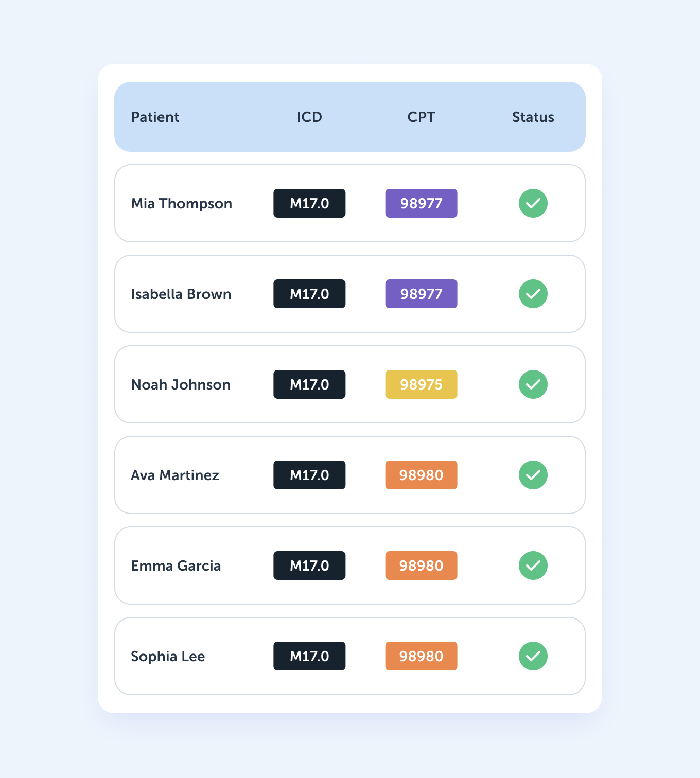Click Ava Martinez's green checkmark status icon
The image size is (700, 778).
tap(533, 475)
